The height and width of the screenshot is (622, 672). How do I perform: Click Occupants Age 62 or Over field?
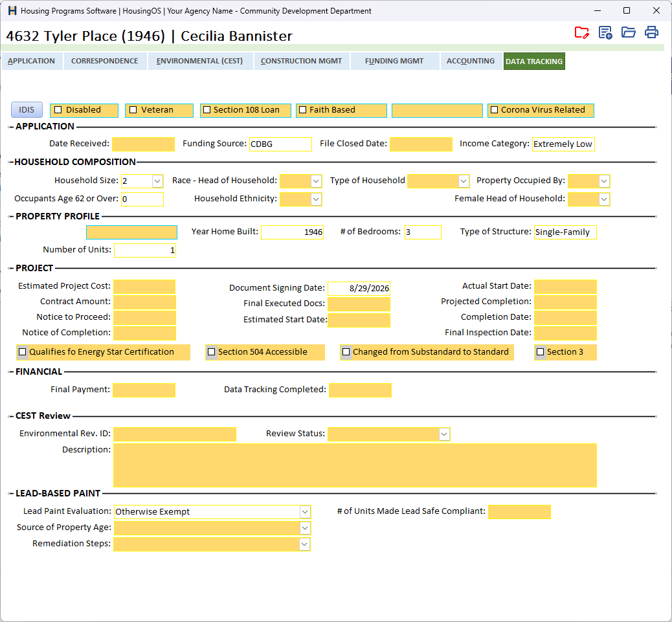click(142, 199)
